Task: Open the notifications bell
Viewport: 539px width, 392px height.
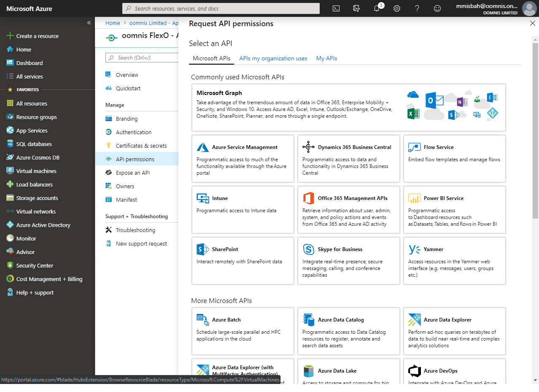Action: coord(377,8)
